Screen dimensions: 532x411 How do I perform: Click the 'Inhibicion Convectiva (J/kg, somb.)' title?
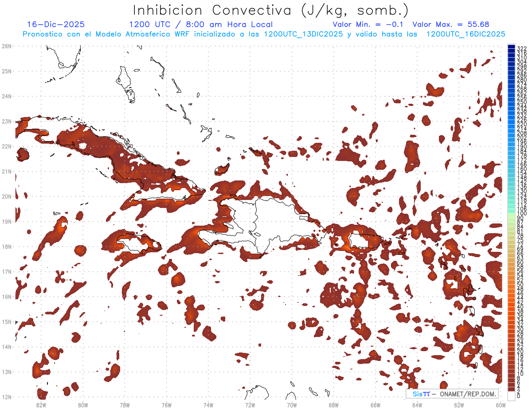271,10
